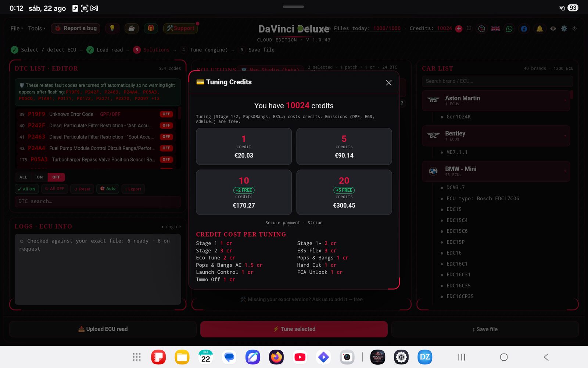Select the ALL filter in DTC list
The width and height of the screenshot is (588, 368).
[x=23, y=177]
